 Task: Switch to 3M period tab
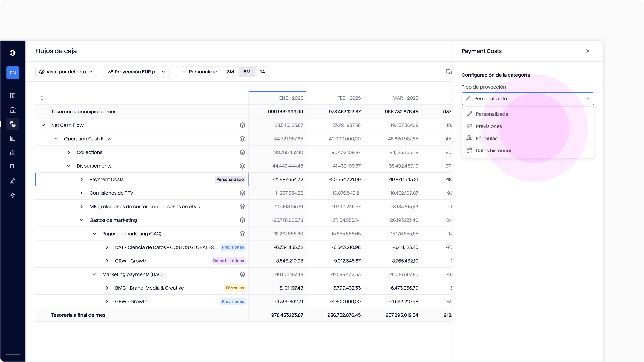click(230, 72)
